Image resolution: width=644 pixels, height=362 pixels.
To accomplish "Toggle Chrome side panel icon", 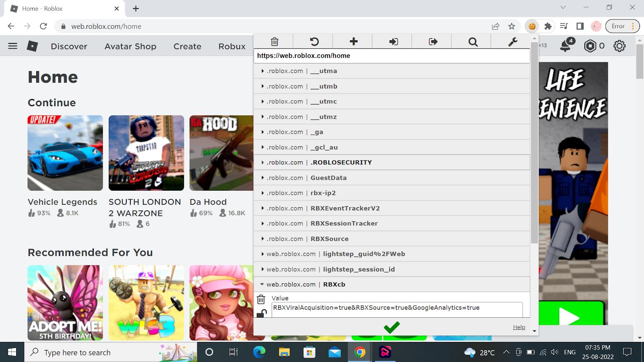I will pyautogui.click(x=580, y=26).
